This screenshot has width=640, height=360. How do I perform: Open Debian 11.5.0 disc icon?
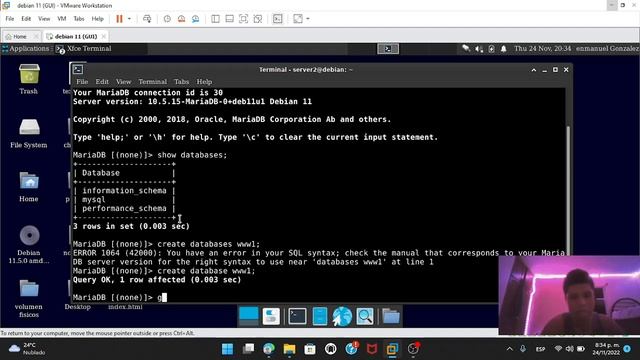(29, 244)
